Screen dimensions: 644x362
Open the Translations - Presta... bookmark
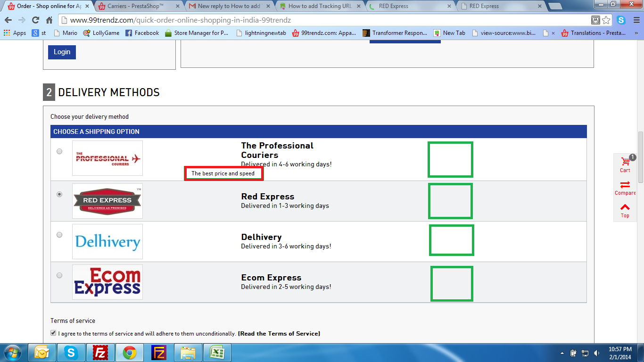[594, 33]
